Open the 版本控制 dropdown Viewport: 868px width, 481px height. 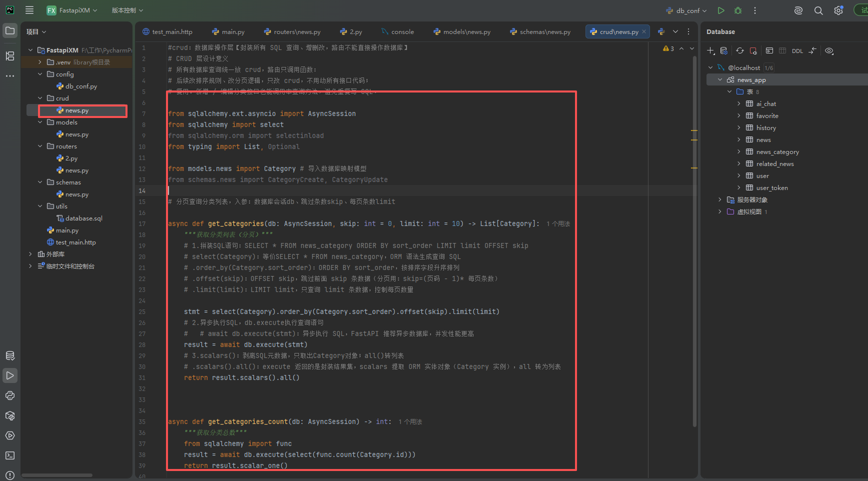click(x=127, y=10)
